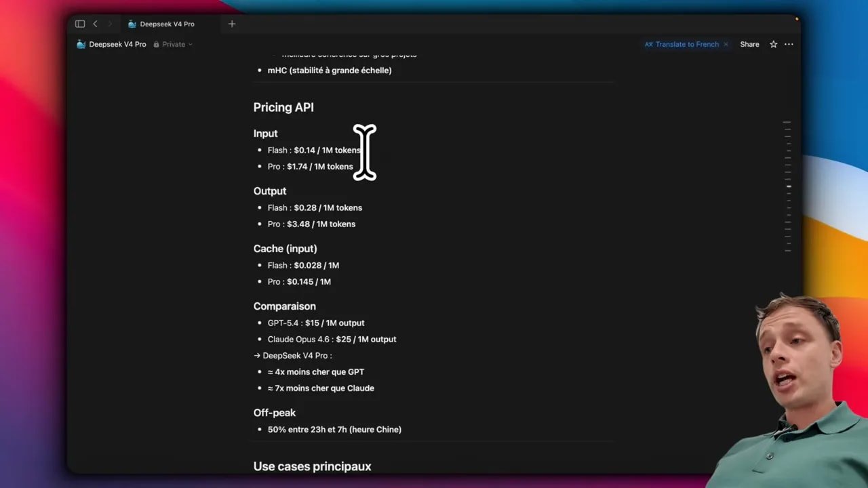868x488 pixels.
Task: Click the Deepseek V4 Pro breadcrumb title
Action: point(117,44)
